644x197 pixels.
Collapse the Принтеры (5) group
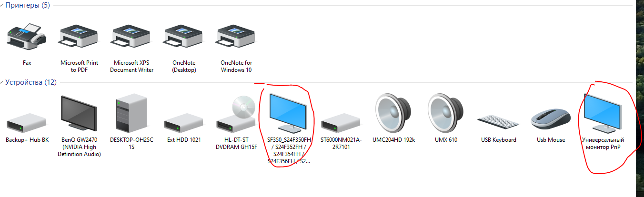click(2, 5)
